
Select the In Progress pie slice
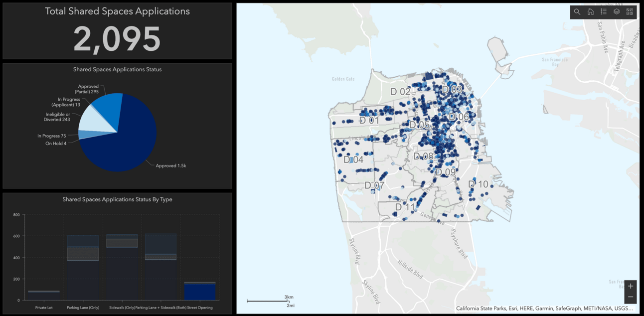(x=90, y=135)
